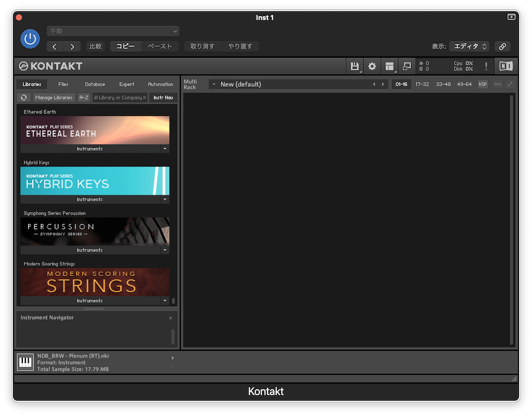Click the Native Instruments NI logo
Viewport: 532px width, 416px height.
[x=506, y=66]
